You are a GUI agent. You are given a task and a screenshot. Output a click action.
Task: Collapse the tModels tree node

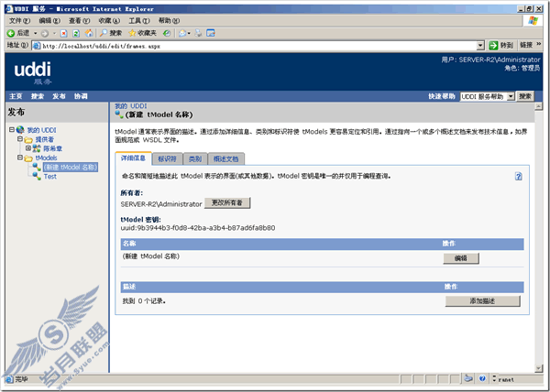point(20,158)
